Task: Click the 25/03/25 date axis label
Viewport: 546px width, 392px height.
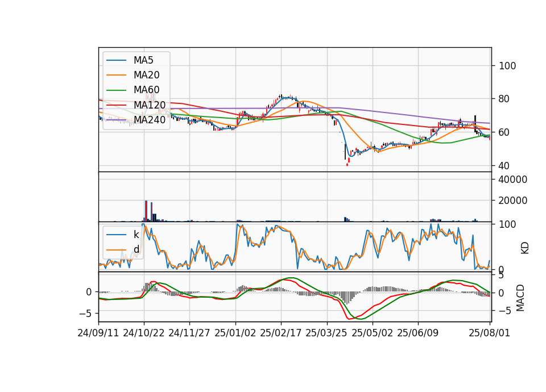Action: (326, 333)
